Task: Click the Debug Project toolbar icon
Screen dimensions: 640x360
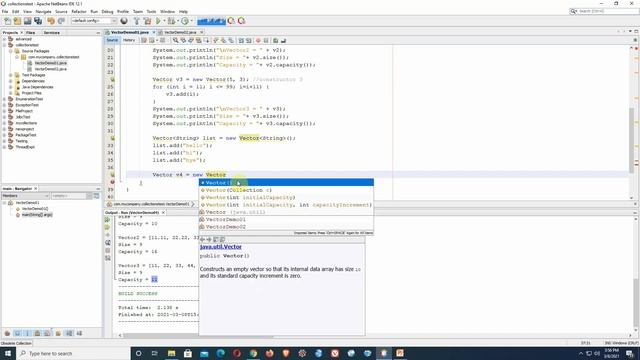Action: click(171, 21)
